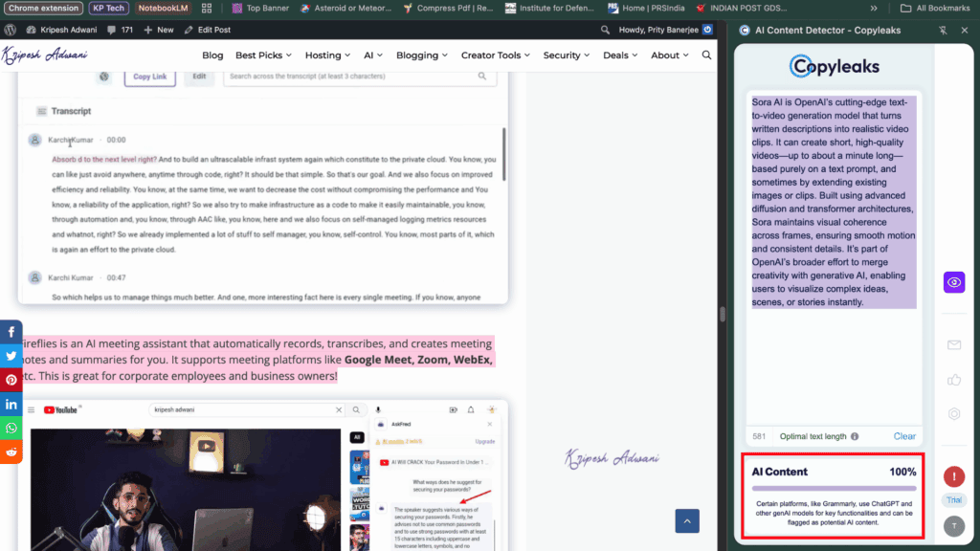
Task: Share the post via the Facebook icon
Action: point(11,331)
